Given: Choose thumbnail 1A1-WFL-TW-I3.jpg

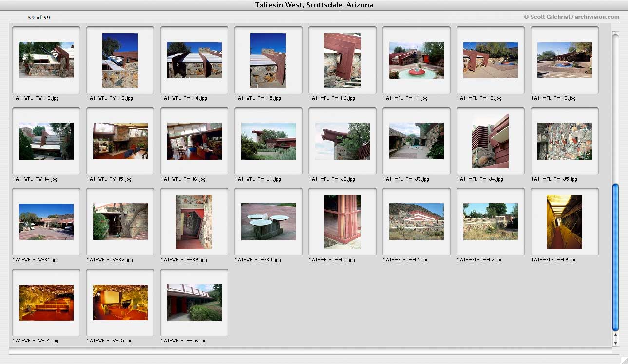Looking at the screenshot, I should 565,60.
